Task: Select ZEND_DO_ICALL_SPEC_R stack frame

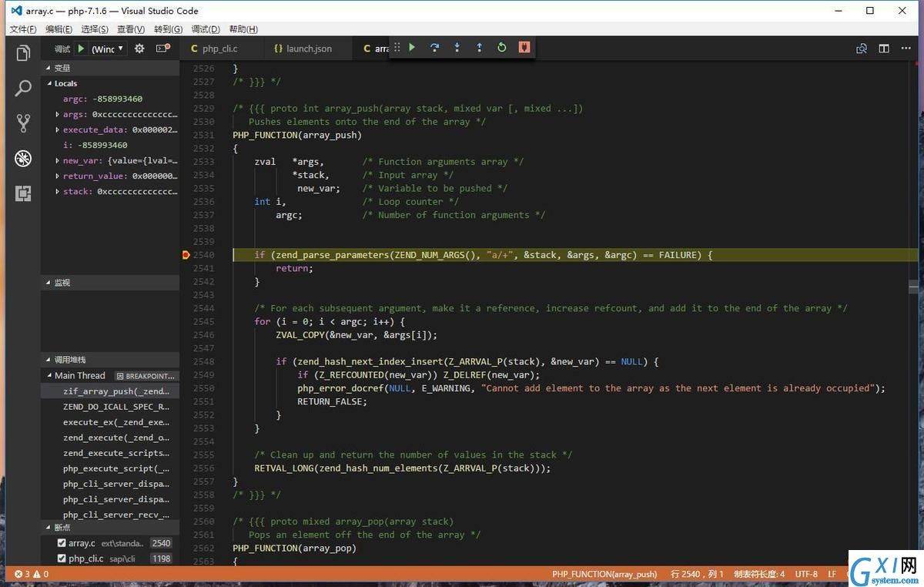Action: pyautogui.click(x=110, y=407)
